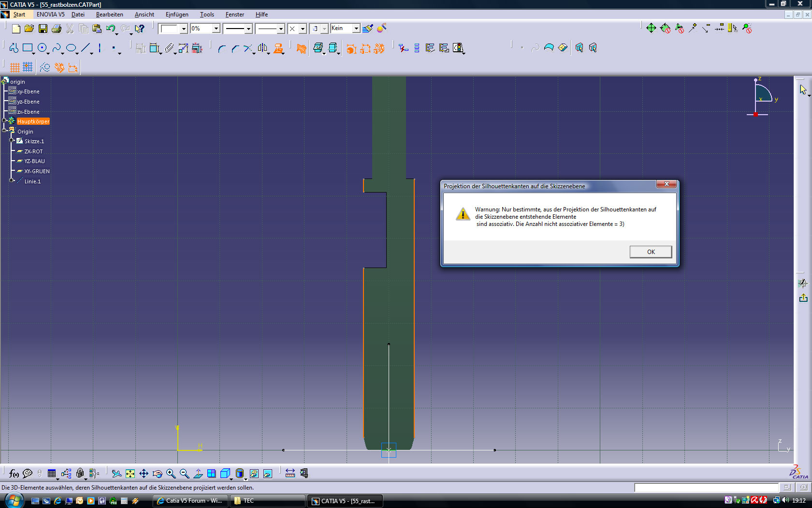The image size is (812, 508).
Task: Open the Kein layer dropdown
Action: click(356, 29)
